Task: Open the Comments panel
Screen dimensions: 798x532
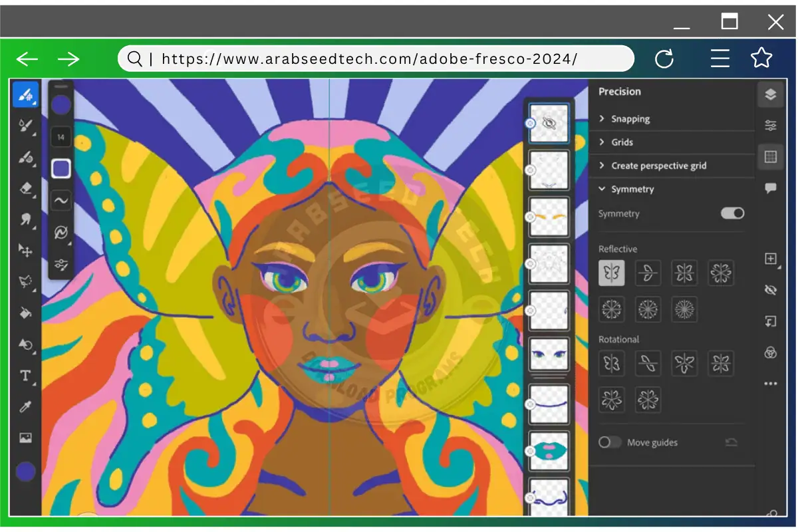Action: point(771,188)
